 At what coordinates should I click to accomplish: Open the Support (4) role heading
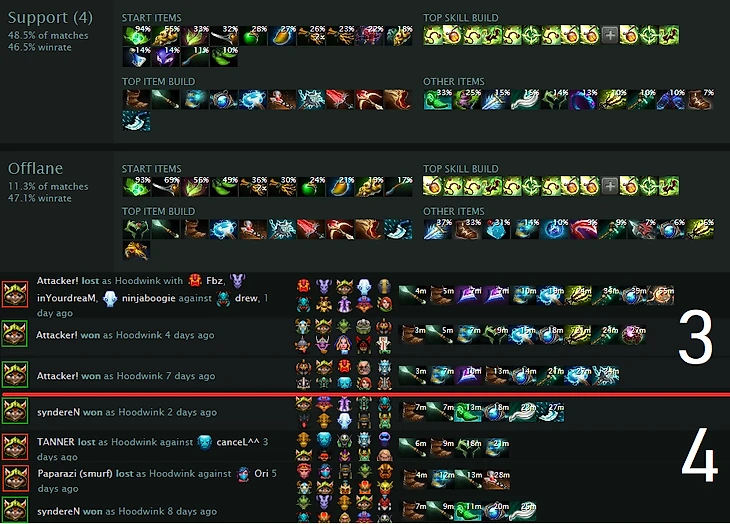[x=50, y=18]
